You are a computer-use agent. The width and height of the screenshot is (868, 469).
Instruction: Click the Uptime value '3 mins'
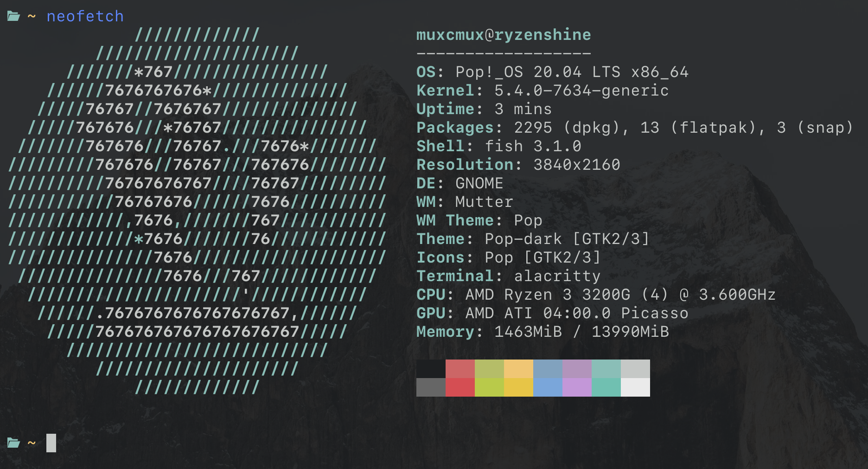coord(523,109)
